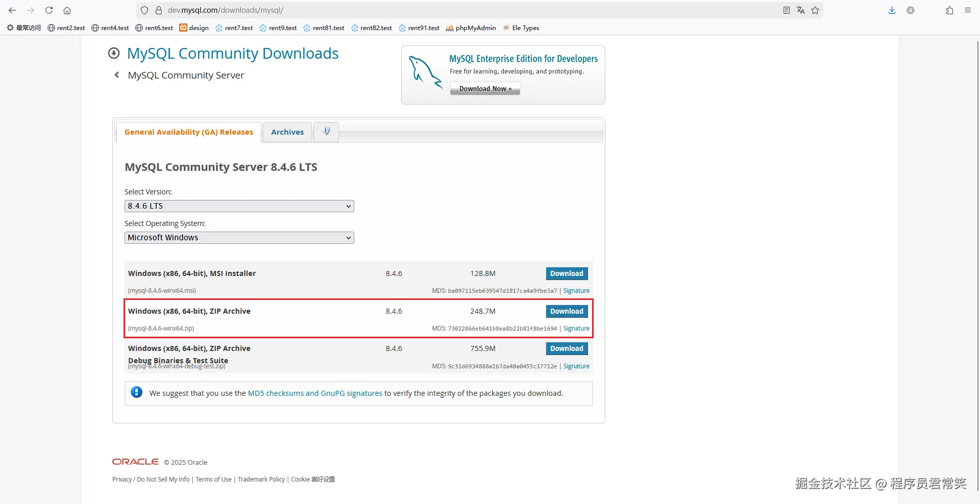Viewport: 980px width, 504px height.
Task: Select the General Availability (GA) Releases tab
Action: (x=189, y=132)
